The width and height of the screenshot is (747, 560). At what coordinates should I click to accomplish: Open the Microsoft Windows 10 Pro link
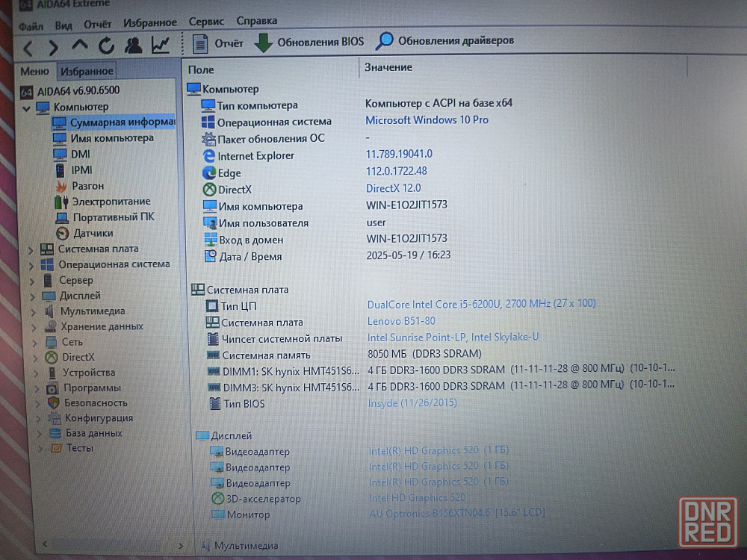(427, 120)
